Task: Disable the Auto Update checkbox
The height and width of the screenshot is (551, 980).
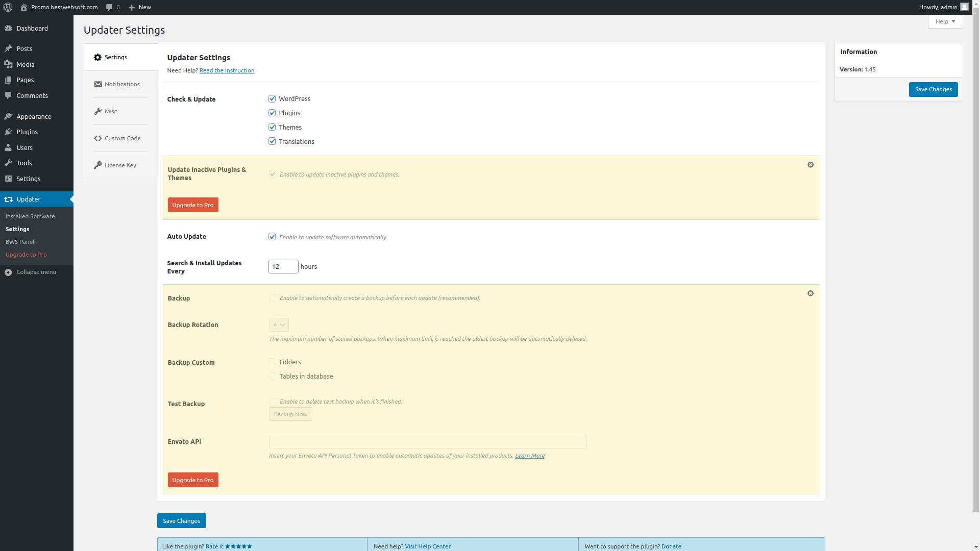Action: pos(272,236)
